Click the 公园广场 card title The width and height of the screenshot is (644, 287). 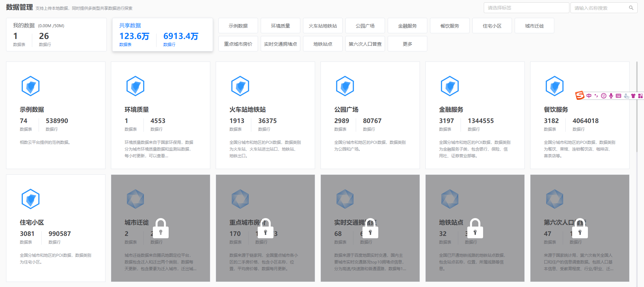coord(346,110)
